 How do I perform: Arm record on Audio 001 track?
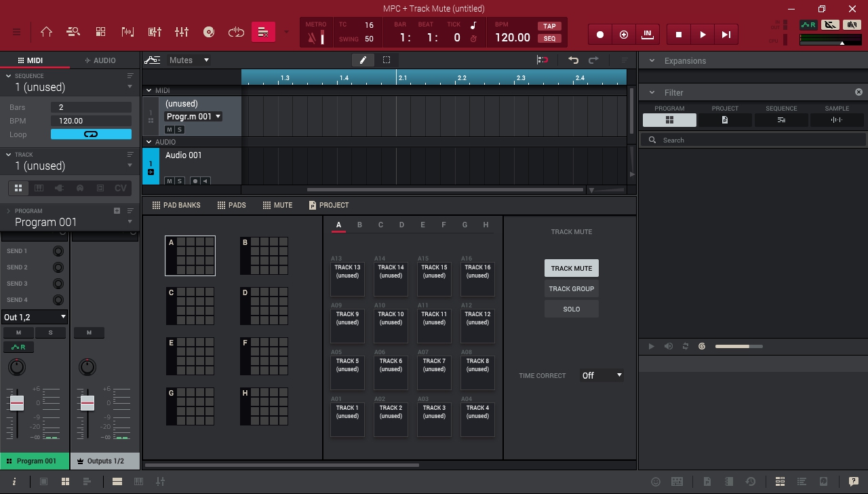(x=195, y=181)
